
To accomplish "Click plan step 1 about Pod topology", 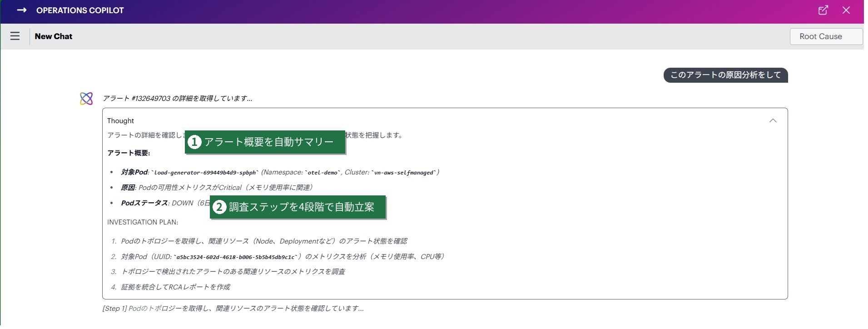I will pos(264,241).
